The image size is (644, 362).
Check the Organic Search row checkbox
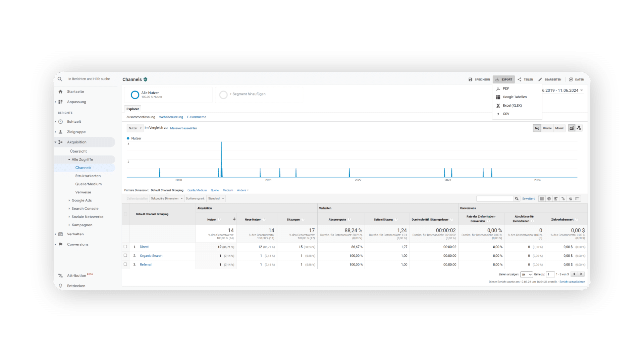(125, 255)
